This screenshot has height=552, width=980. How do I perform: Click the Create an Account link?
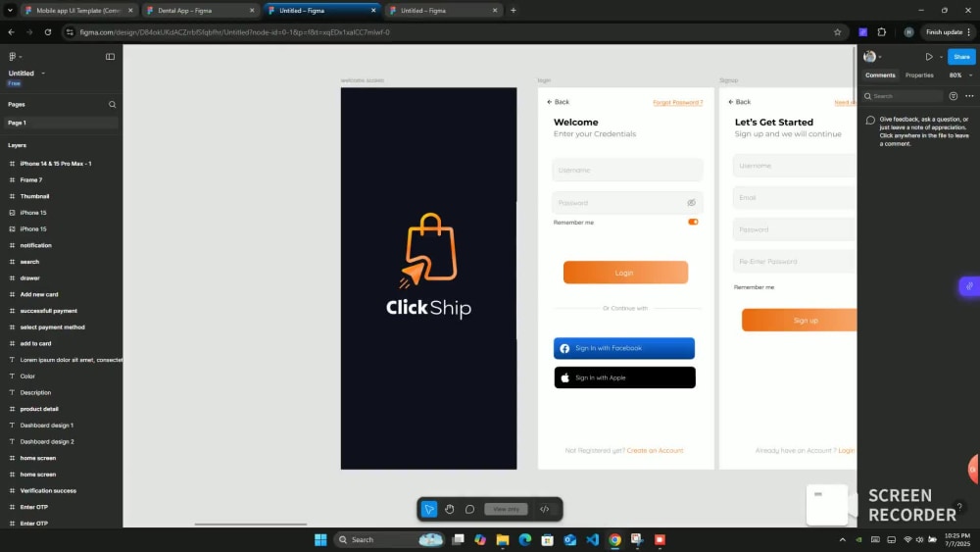click(x=655, y=450)
